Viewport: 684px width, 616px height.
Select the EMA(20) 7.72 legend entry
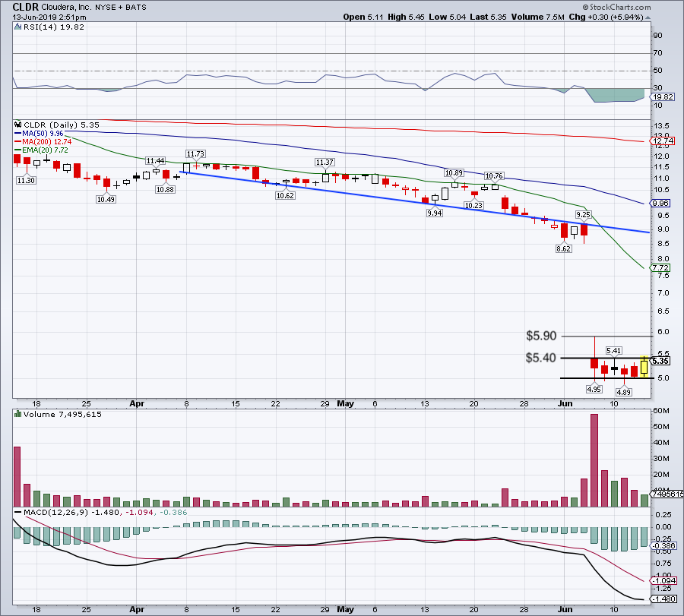[41, 150]
